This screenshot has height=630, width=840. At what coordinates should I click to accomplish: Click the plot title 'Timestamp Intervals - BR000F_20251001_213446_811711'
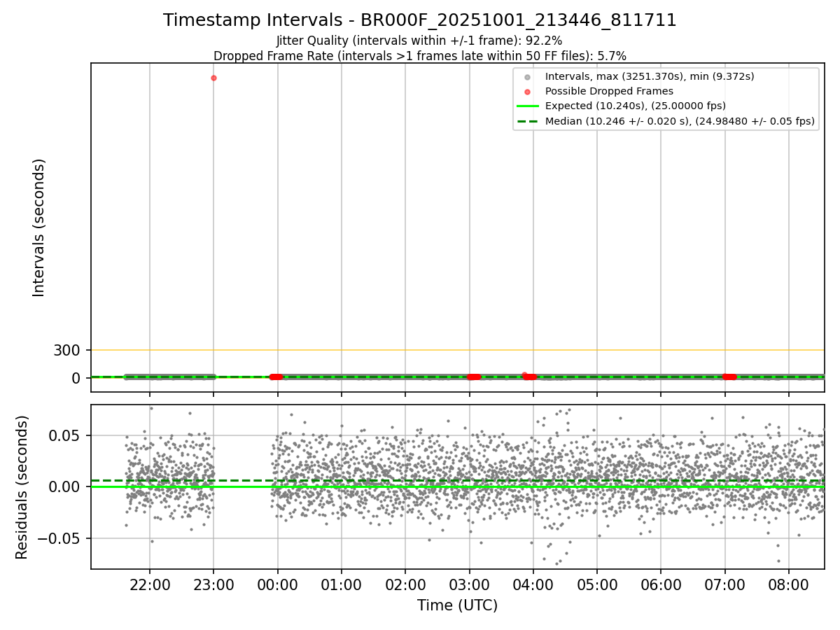[x=420, y=20]
